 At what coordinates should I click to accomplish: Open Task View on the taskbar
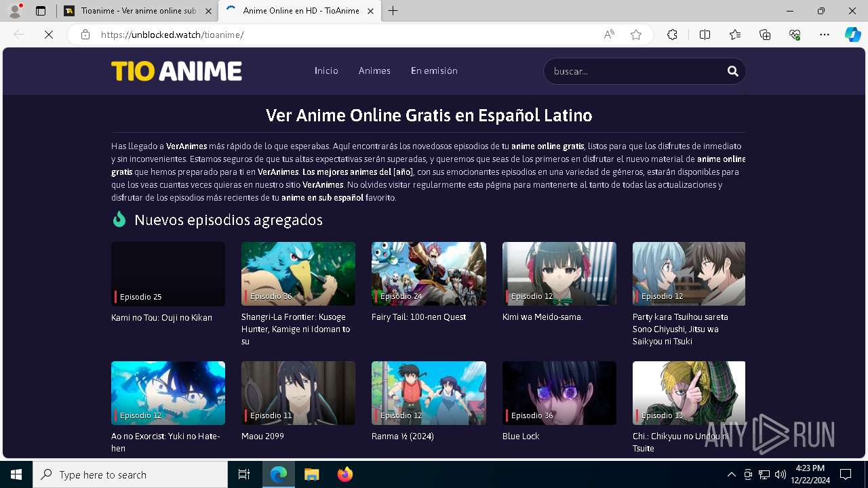244,474
